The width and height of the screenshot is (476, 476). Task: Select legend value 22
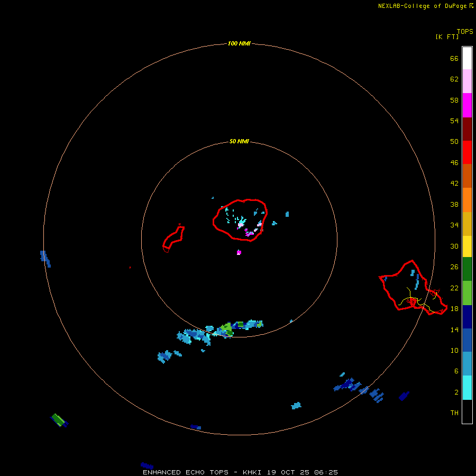click(454, 288)
